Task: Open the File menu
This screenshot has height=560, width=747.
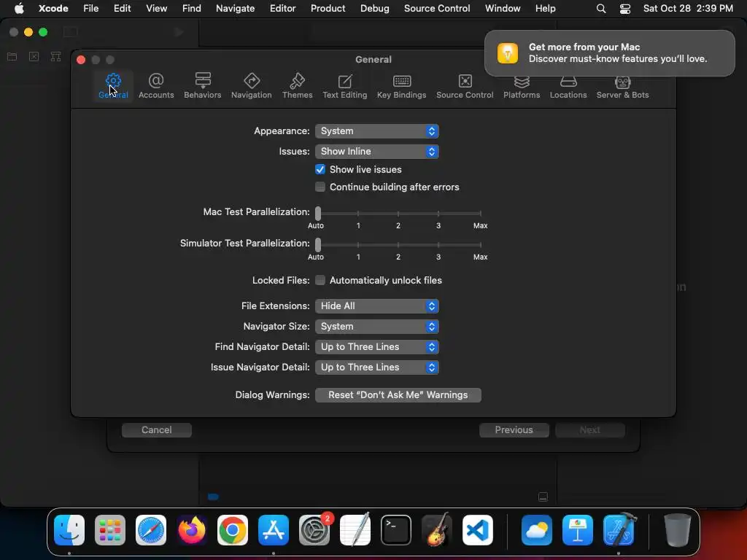Action: click(x=90, y=9)
